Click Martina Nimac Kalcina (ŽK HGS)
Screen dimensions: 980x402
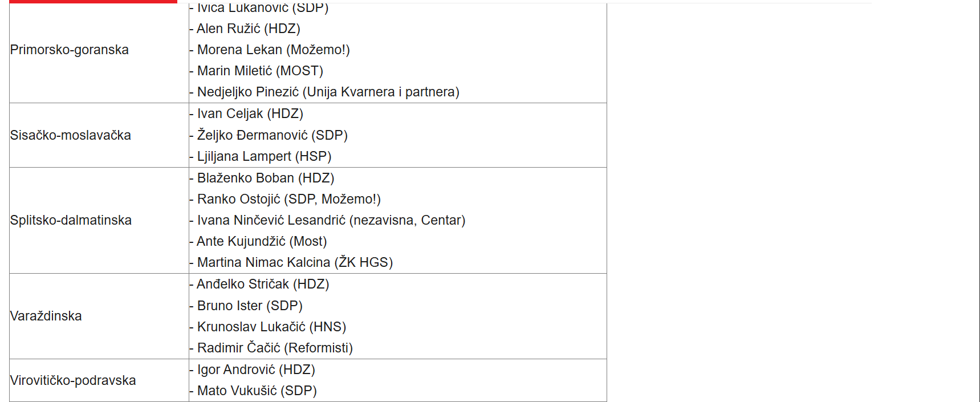pos(295,262)
